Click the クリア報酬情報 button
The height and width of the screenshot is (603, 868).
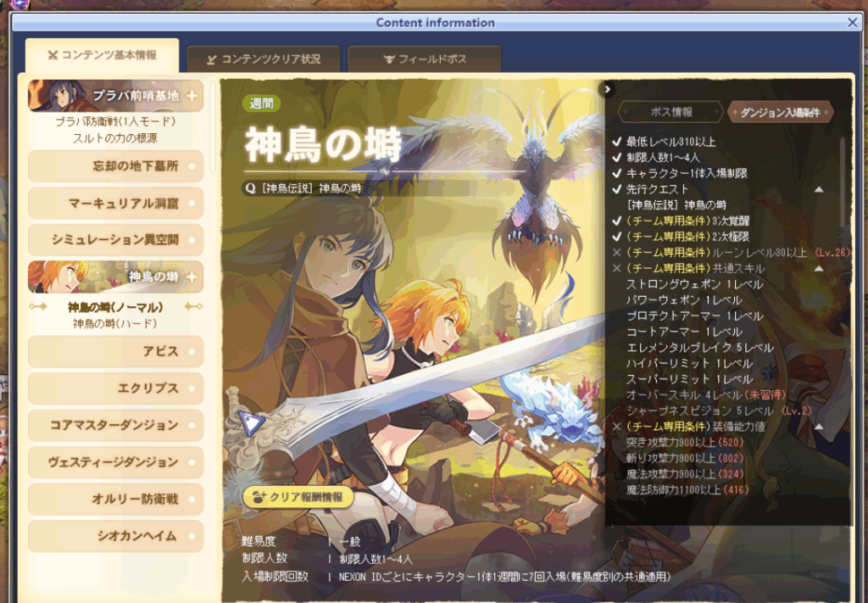(298, 497)
